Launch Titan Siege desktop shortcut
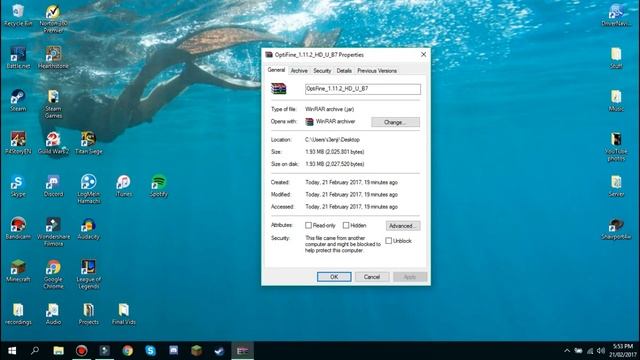The height and width of the screenshot is (360, 640). 88,143
